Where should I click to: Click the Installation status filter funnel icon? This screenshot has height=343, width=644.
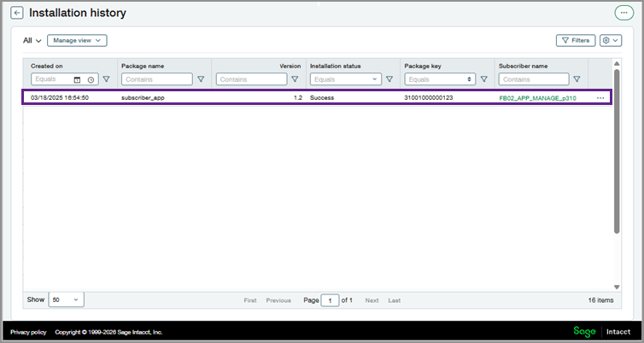[x=389, y=79]
